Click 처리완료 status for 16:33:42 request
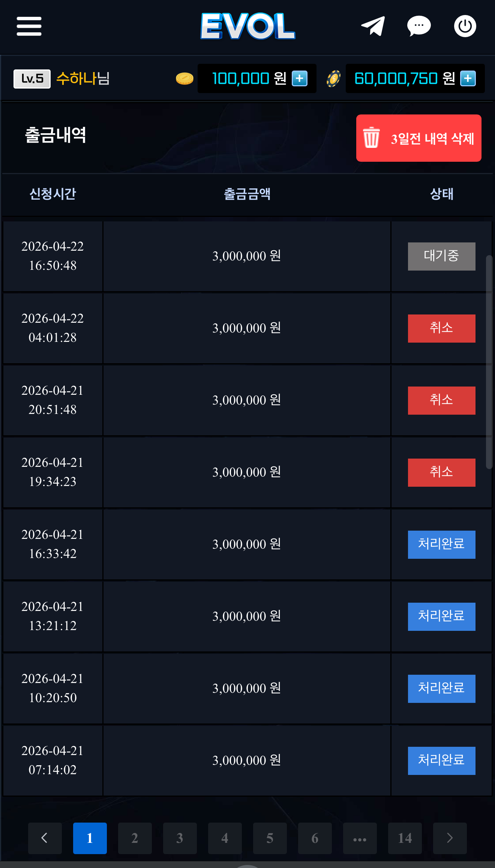 pyautogui.click(x=441, y=545)
